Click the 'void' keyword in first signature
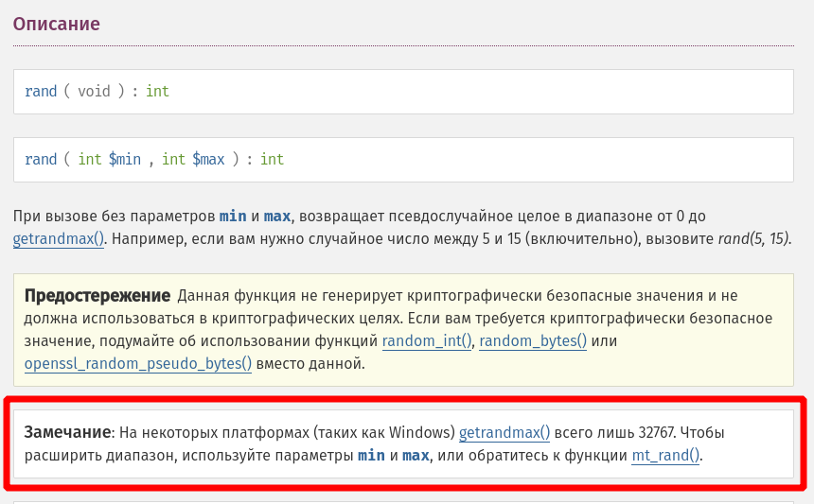 [x=94, y=92]
